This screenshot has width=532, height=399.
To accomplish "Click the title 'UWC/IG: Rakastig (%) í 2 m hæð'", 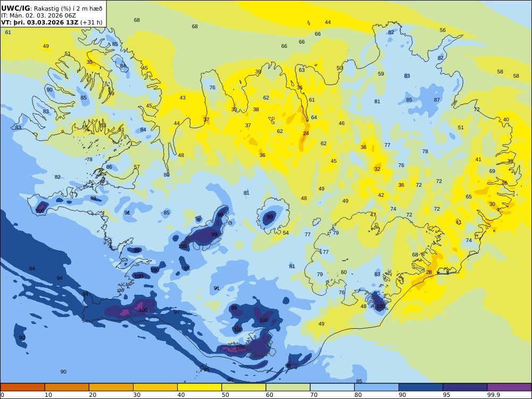I will [x=52, y=9].
